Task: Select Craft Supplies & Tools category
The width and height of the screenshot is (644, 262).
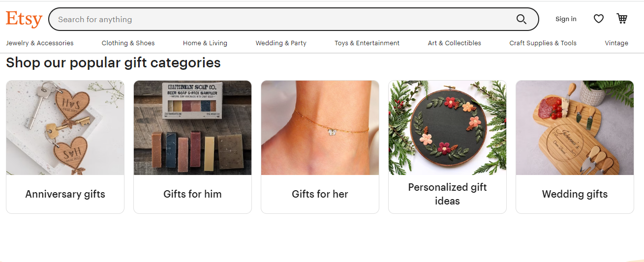Action: tap(543, 43)
